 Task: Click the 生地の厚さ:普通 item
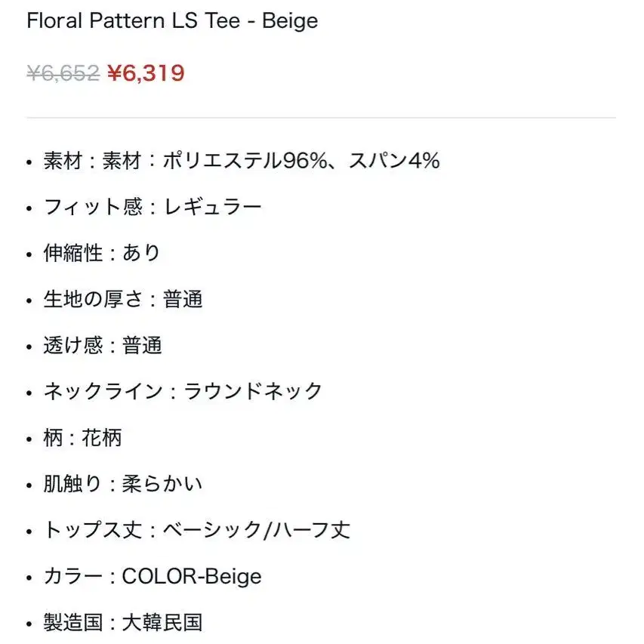coord(123,299)
